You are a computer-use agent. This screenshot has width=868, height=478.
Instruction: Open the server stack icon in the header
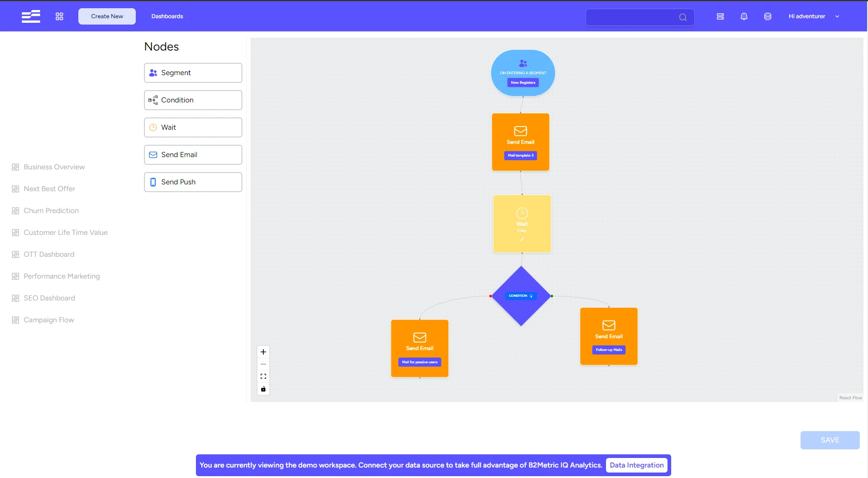[x=720, y=16]
